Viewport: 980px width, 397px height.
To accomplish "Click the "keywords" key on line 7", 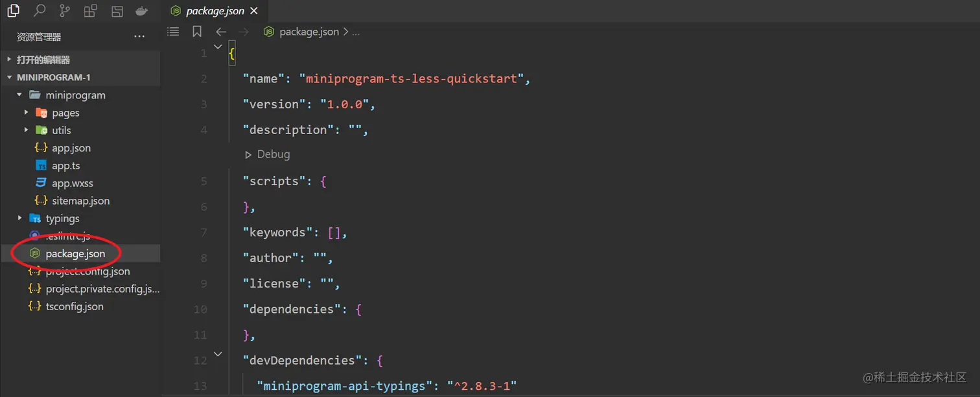I will [279, 232].
